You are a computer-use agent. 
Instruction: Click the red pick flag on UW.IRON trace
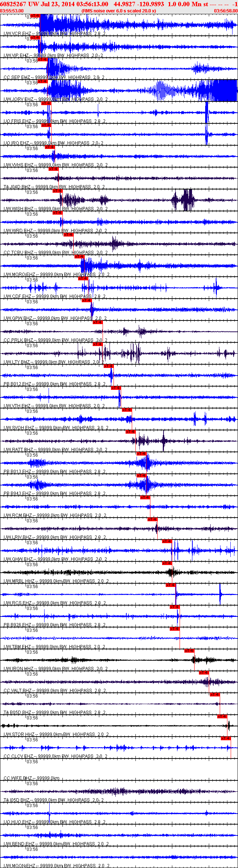pyautogui.click(x=189, y=651)
